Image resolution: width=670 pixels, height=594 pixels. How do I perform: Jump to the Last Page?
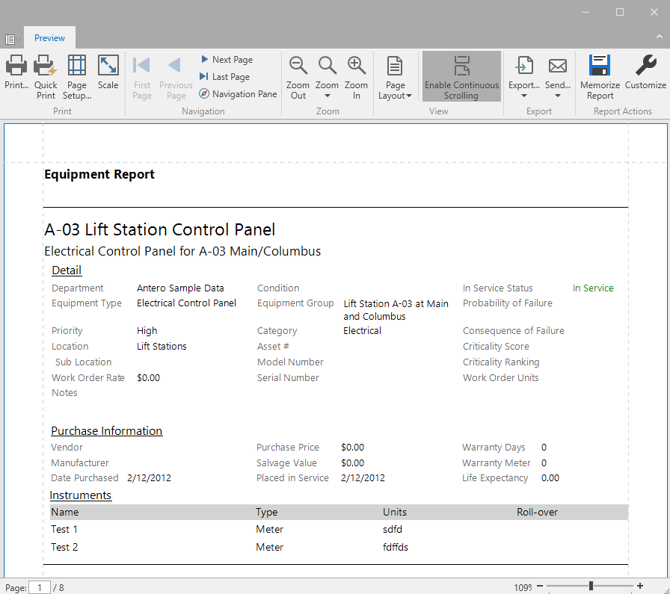[x=225, y=77]
